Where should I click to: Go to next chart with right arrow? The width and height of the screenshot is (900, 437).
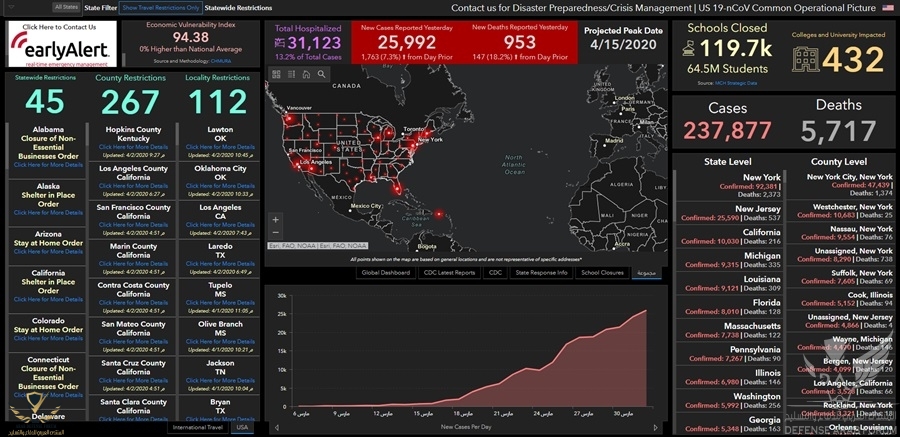[655, 427]
